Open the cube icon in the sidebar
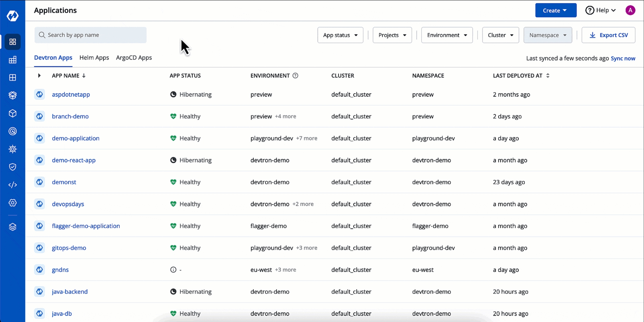 (12, 113)
